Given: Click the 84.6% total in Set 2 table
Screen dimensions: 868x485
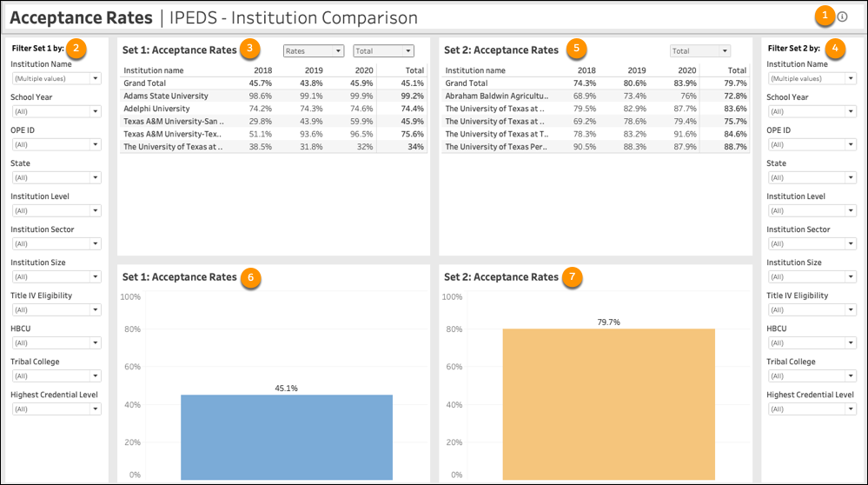Looking at the screenshot, I should [x=735, y=134].
